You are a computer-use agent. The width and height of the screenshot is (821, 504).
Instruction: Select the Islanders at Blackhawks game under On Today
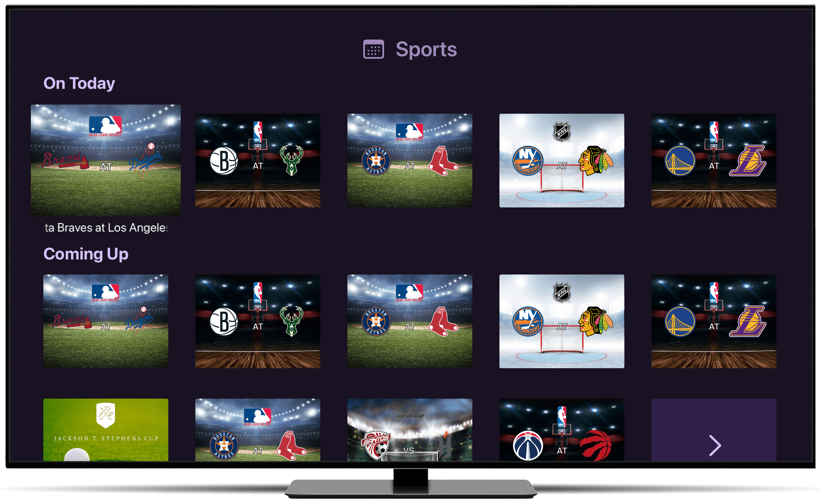562,160
